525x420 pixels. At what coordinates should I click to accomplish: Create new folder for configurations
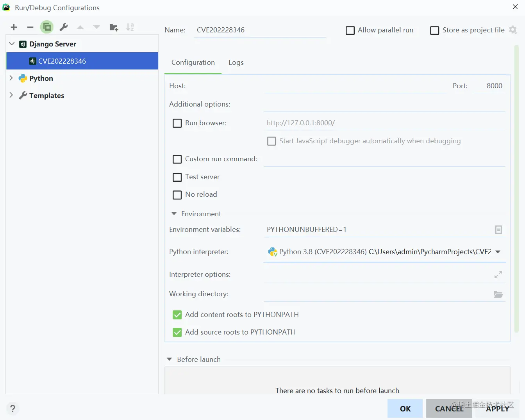pyautogui.click(x=114, y=27)
